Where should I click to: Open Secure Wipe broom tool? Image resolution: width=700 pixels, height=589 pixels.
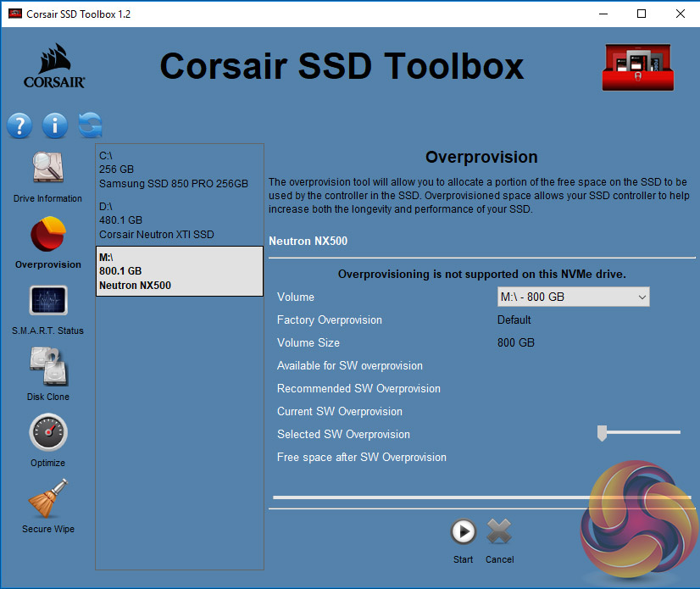[x=47, y=500]
